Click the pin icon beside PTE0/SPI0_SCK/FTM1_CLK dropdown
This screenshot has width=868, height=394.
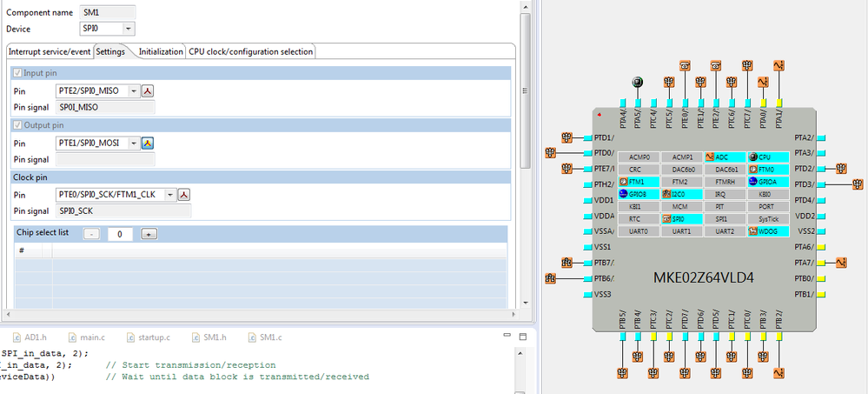(x=184, y=195)
